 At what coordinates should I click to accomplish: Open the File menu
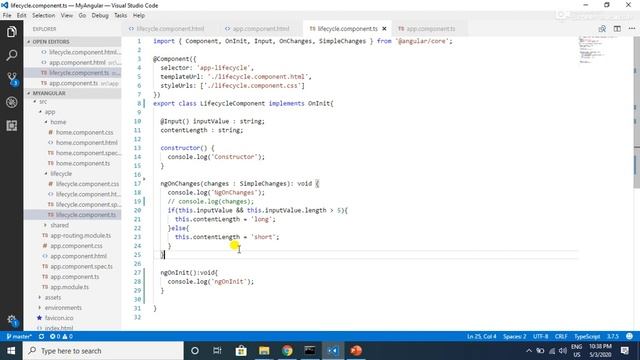(x=7, y=15)
